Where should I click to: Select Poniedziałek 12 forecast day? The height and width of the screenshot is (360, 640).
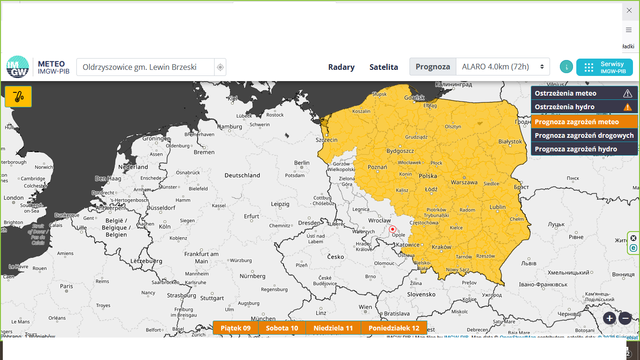pyautogui.click(x=394, y=328)
